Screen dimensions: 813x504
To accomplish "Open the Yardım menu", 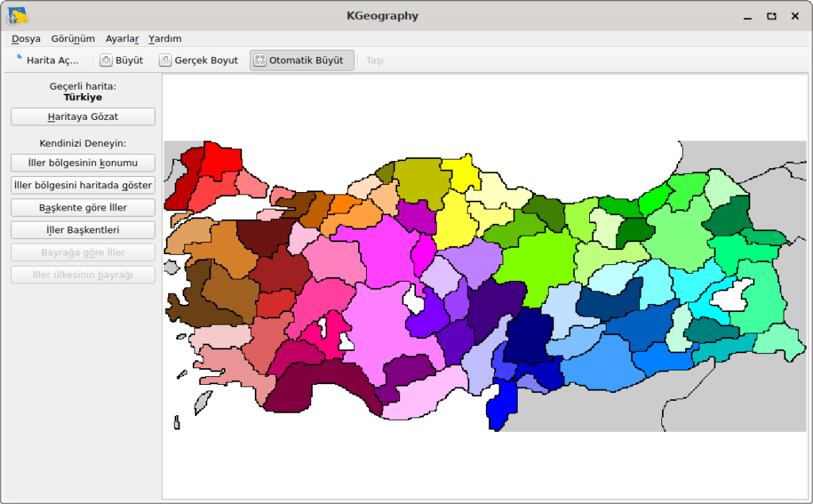I will point(165,39).
